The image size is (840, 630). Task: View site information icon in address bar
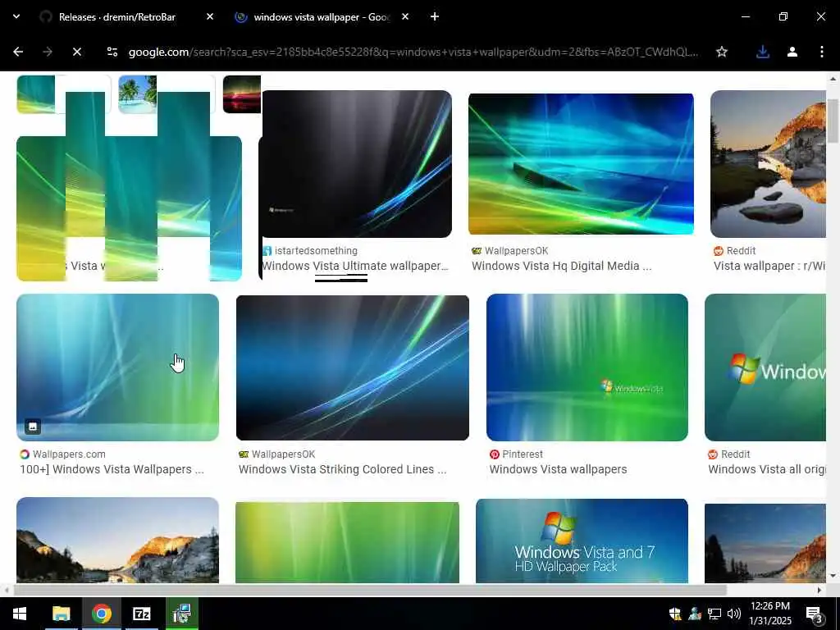pos(112,52)
